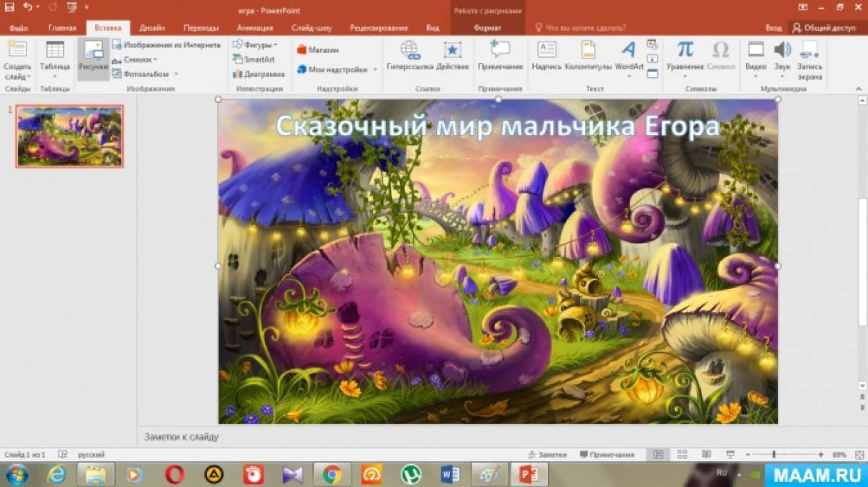Click the Действие action button
868x487 pixels.
pos(452,57)
